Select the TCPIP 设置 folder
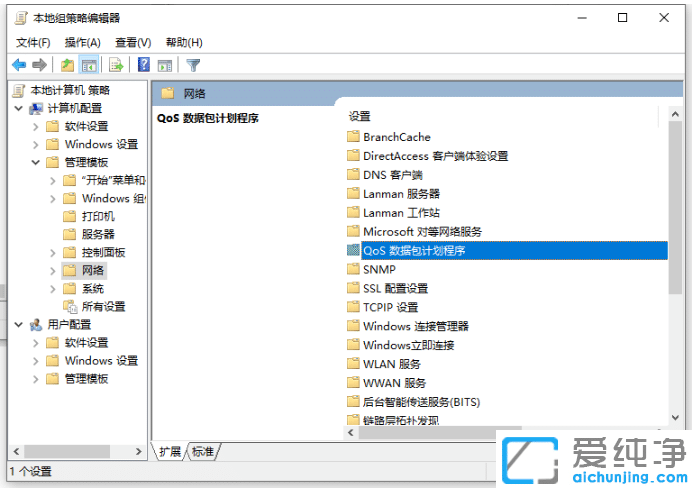The width and height of the screenshot is (696, 490). click(x=390, y=307)
